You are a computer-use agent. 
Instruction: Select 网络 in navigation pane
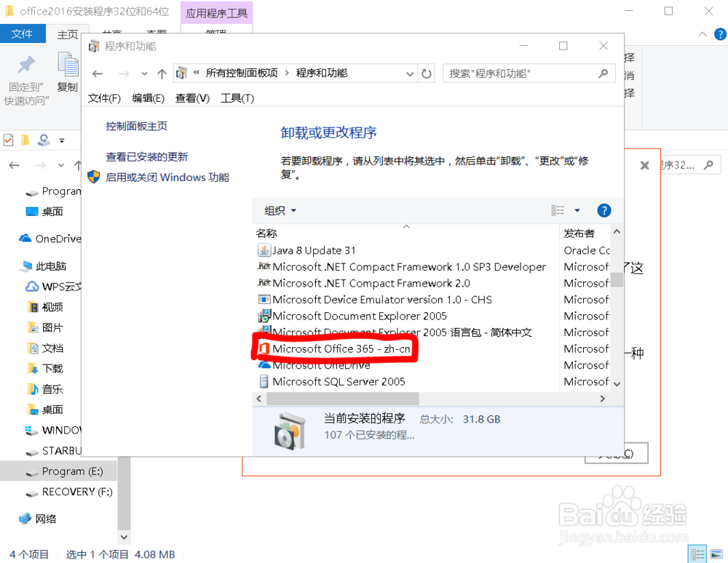click(38, 519)
